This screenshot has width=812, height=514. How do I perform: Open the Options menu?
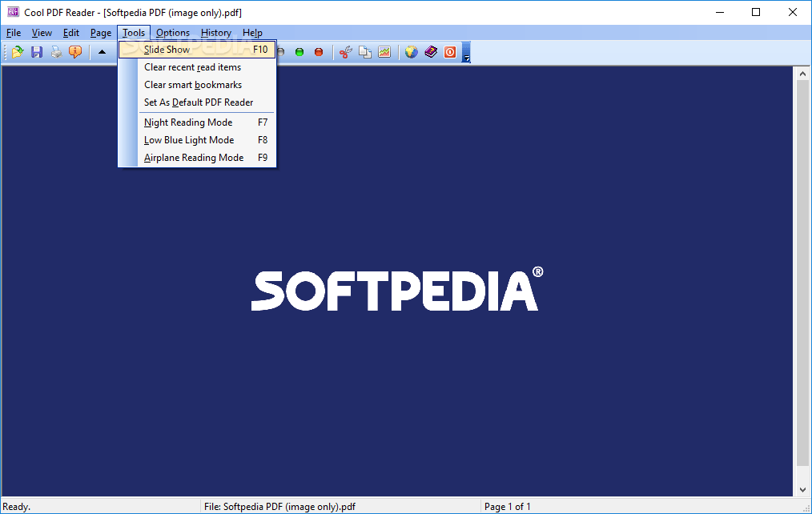click(x=173, y=33)
